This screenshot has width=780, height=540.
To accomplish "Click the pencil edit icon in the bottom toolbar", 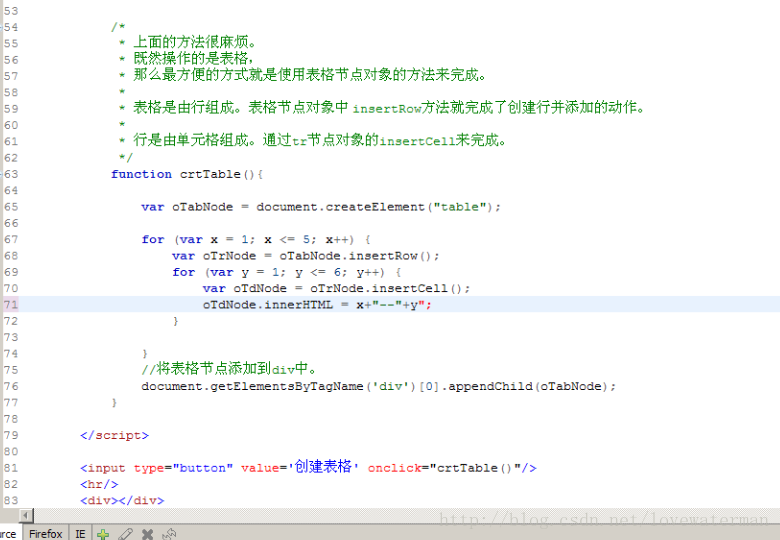I will (125, 534).
